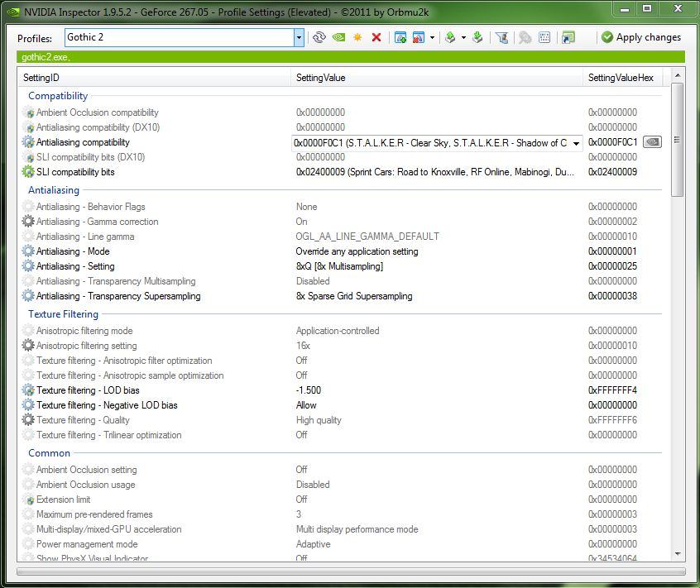
Task: Click hex value 0xFFFFFFF4
Action: [x=612, y=390]
